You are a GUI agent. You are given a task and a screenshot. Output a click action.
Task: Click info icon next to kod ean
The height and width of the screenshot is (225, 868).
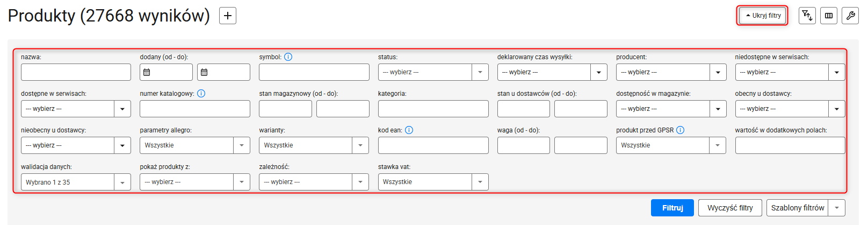(x=409, y=130)
